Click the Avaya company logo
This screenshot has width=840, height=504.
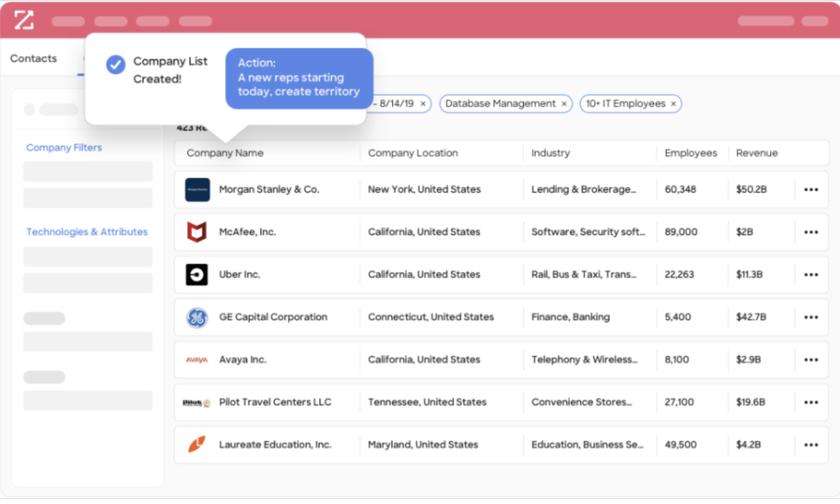pyautogui.click(x=197, y=360)
